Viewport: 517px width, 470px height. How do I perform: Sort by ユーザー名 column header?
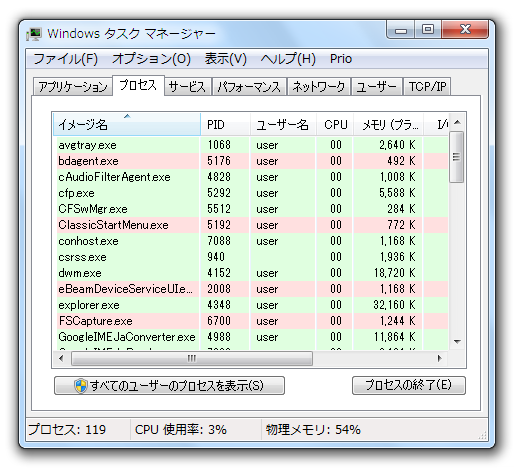tap(283, 125)
